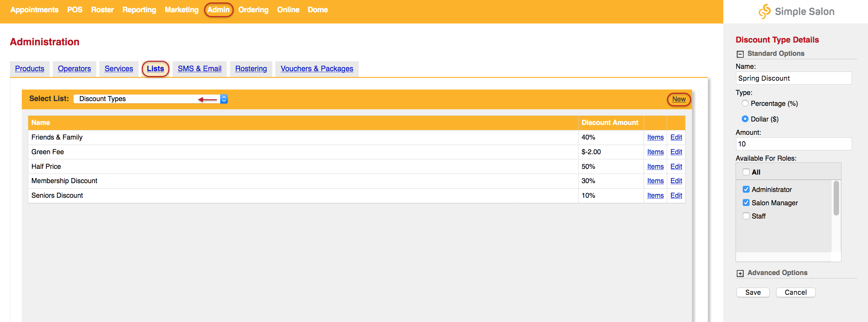Switch to the SMS & Email tab
This screenshot has width=868, height=322.
point(199,69)
